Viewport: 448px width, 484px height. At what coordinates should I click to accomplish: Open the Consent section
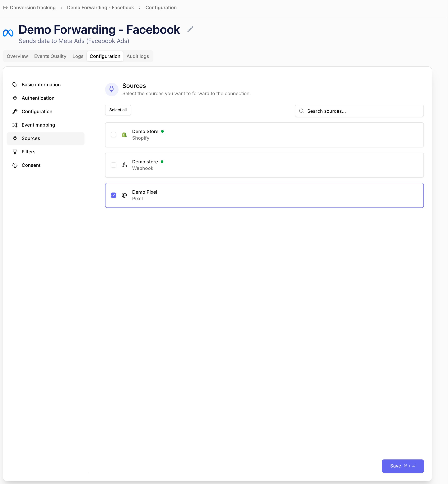(46, 165)
